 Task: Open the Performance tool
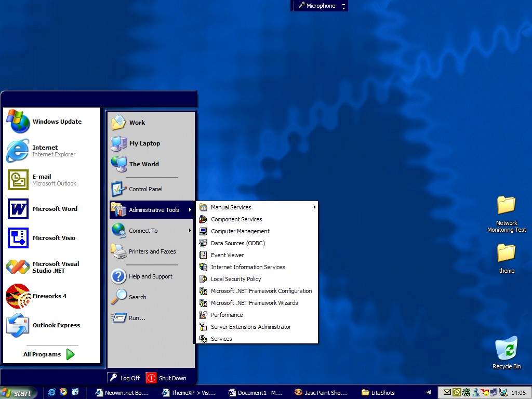(257, 315)
